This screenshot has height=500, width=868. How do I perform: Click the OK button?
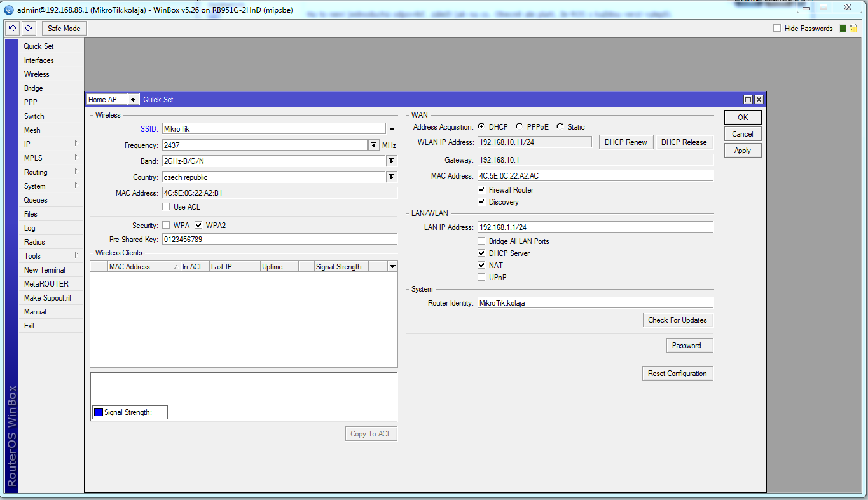(743, 118)
